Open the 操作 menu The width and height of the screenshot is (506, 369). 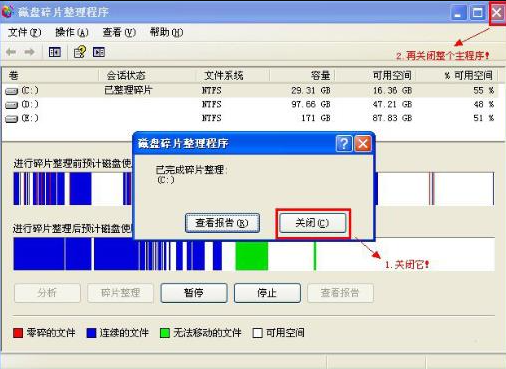(72, 32)
